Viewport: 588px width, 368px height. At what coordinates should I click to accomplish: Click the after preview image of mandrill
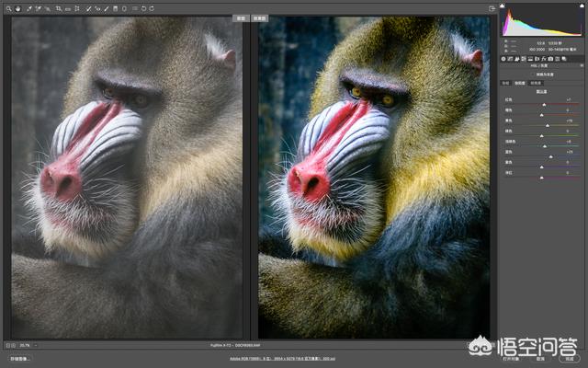pos(374,178)
